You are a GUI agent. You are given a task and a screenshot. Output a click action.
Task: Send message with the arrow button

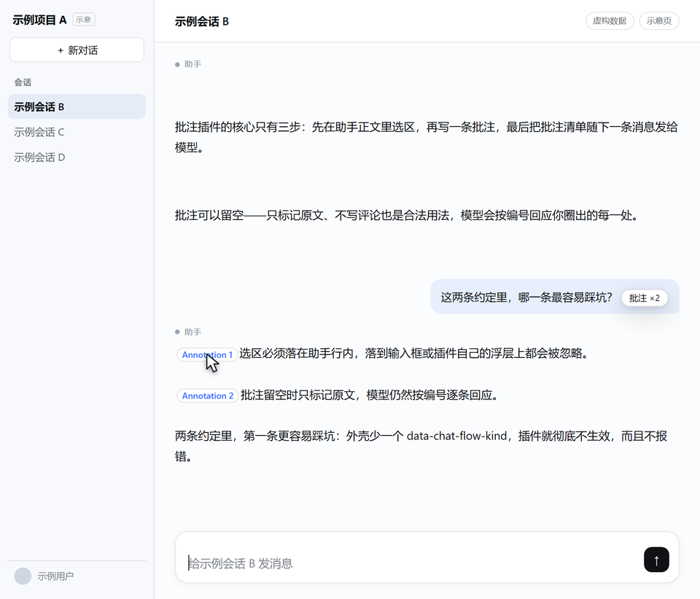pyautogui.click(x=656, y=560)
